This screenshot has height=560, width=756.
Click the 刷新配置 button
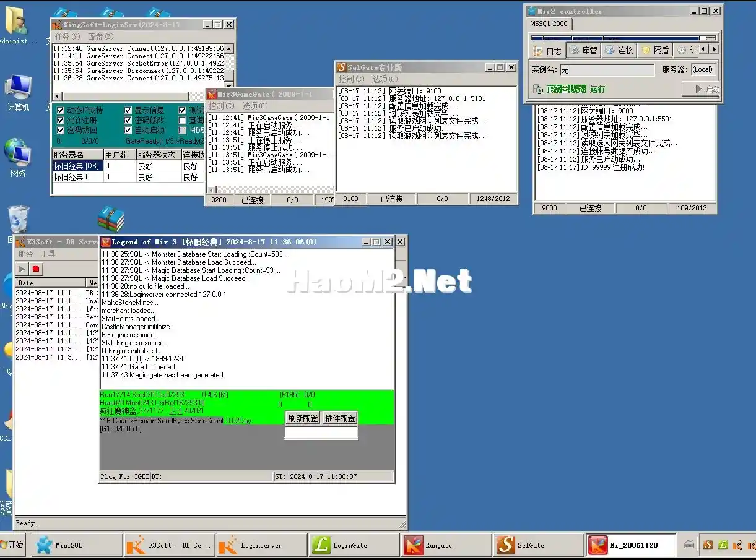click(x=303, y=418)
